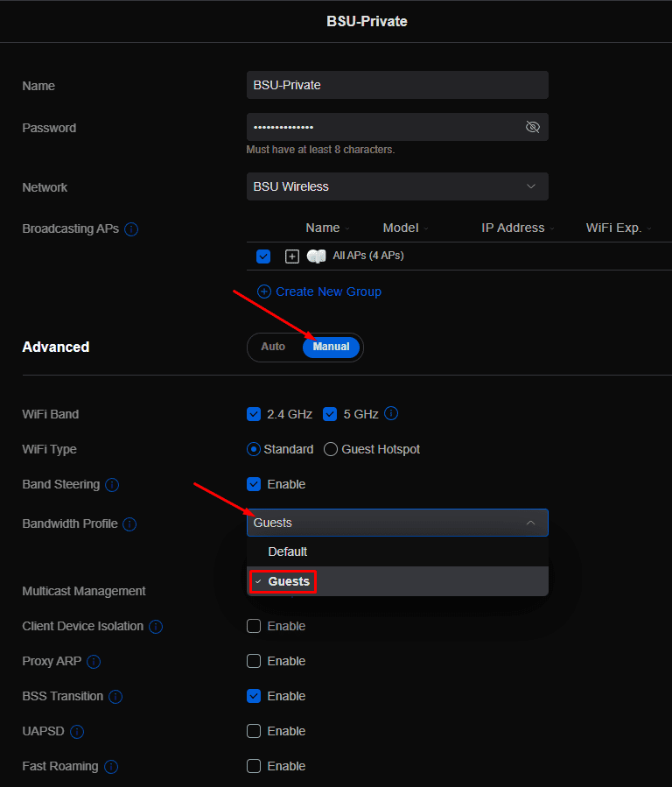Expand the All APs group plus icon
Viewport: 672px width, 787px height.
pos(292,256)
